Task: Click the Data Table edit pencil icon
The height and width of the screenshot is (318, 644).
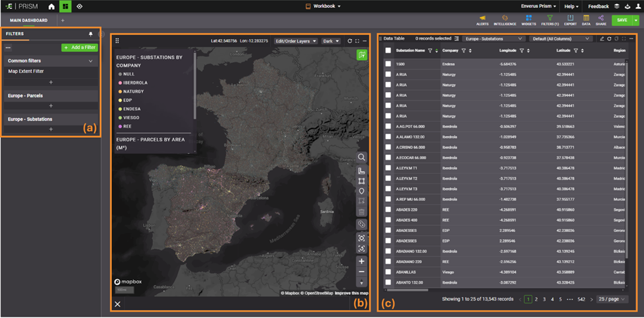Action: tap(602, 38)
